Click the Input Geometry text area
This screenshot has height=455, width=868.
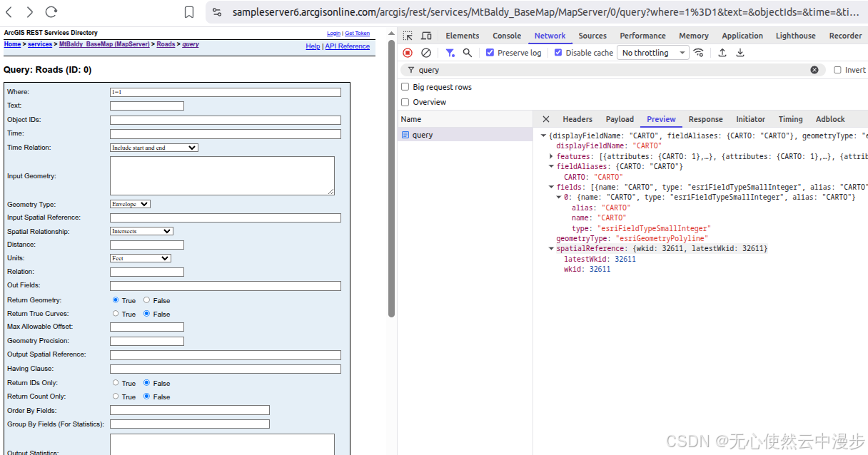(x=222, y=175)
